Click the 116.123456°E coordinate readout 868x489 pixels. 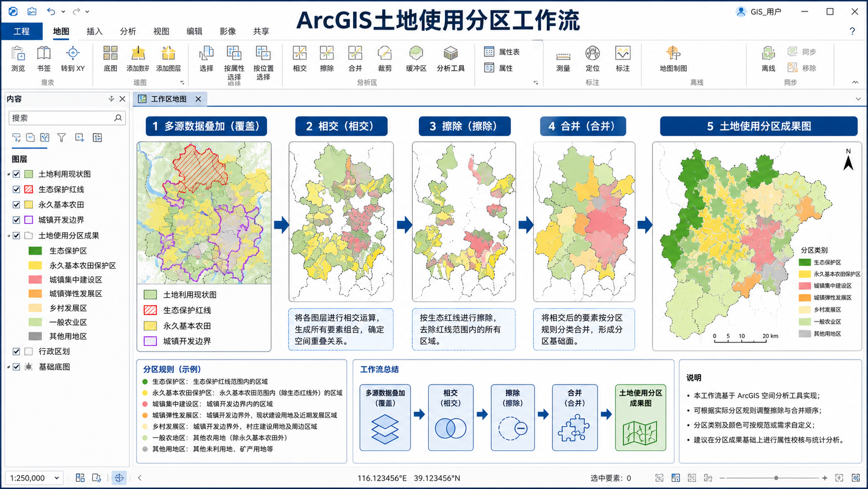(382, 478)
